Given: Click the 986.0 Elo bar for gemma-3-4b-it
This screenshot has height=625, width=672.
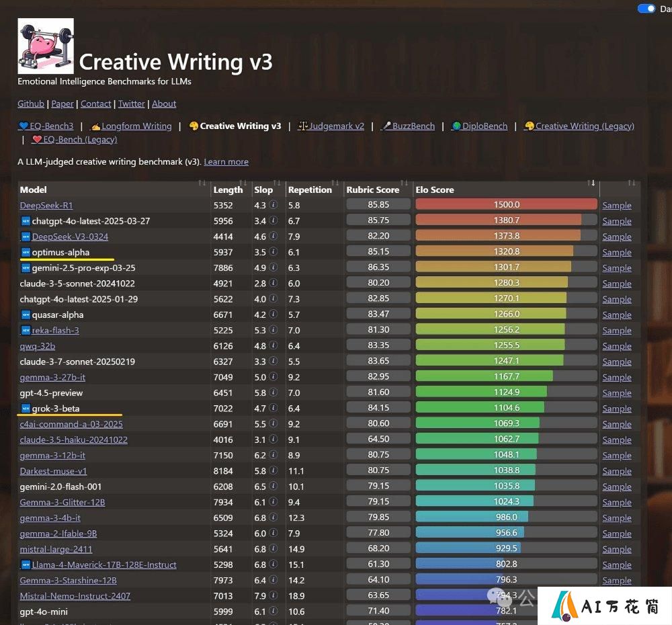Looking at the screenshot, I should click(506, 517).
